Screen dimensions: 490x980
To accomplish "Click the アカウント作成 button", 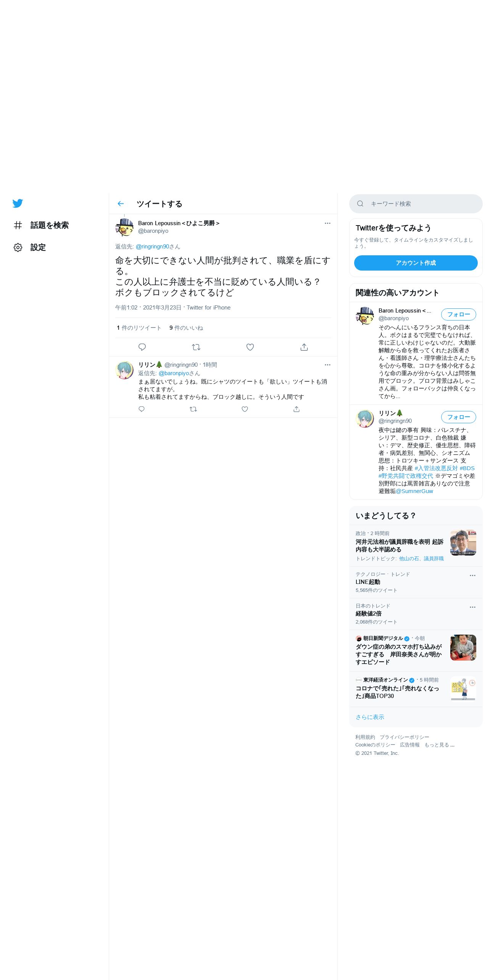I will tap(416, 263).
